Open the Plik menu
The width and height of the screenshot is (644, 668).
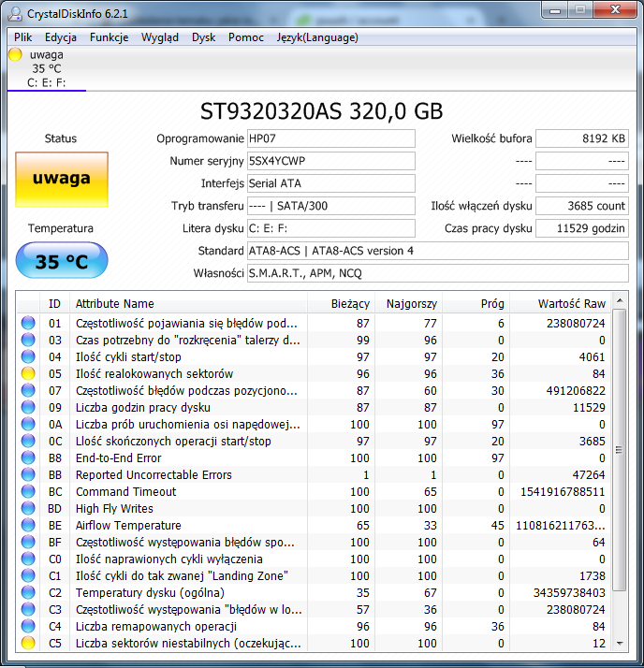click(23, 37)
